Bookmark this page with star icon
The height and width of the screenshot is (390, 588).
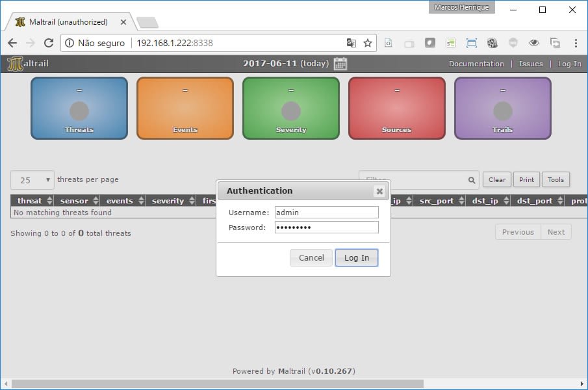(x=368, y=43)
